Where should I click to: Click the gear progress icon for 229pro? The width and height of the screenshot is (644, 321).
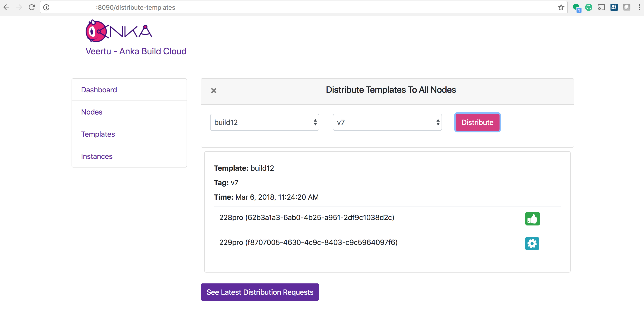click(532, 243)
